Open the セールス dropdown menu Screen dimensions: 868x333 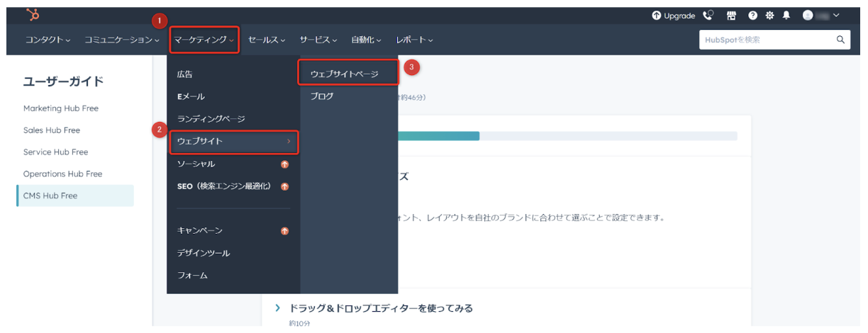pyautogui.click(x=267, y=40)
